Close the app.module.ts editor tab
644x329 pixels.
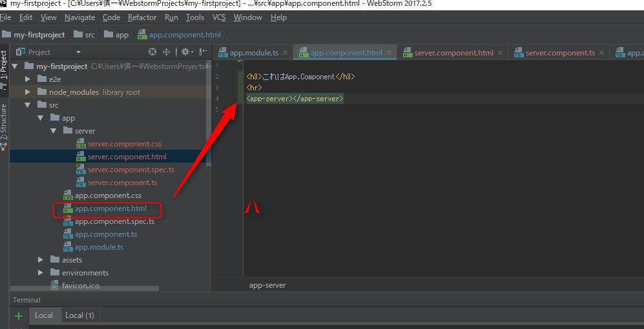(286, 53)
